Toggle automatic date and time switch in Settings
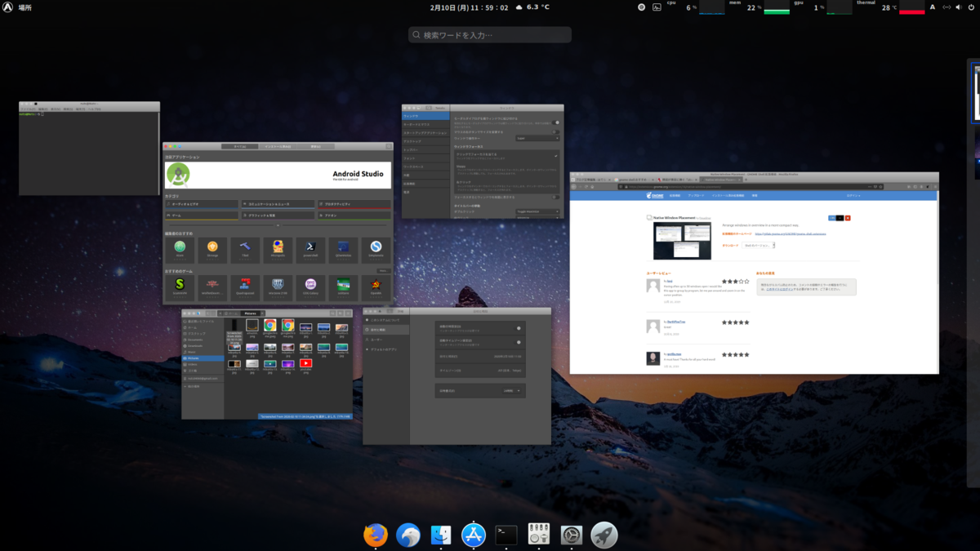980x551 pixels. 519,328
